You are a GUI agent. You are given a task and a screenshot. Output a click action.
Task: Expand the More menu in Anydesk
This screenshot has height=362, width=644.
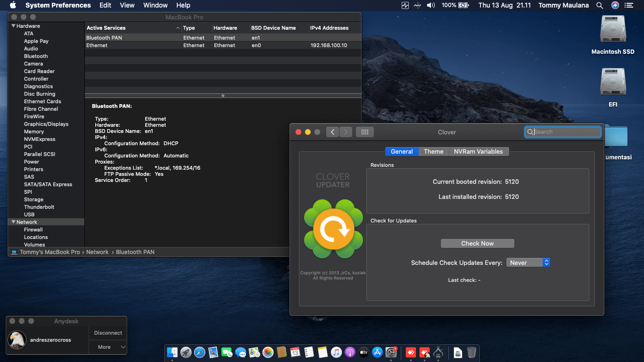(108, 347)
